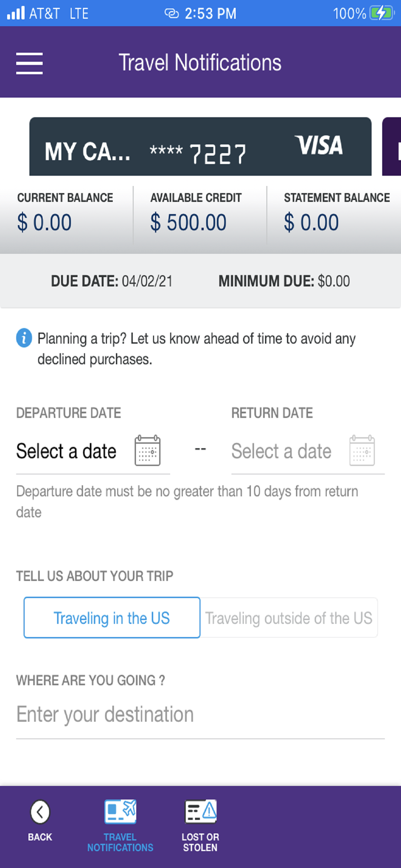Screen dimensions: 401x868
Task: Open the Lost or Stolen icon
Action: [200, 811]
